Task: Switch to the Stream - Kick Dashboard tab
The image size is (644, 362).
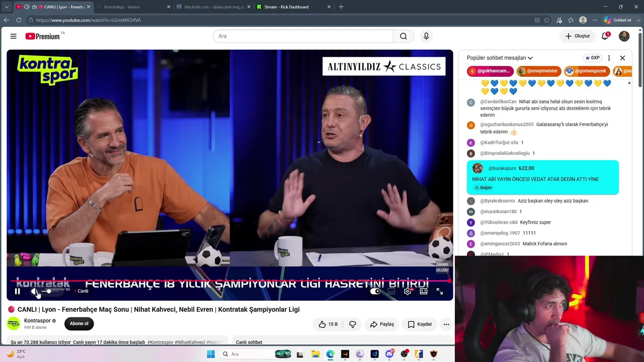Action: 293,7
